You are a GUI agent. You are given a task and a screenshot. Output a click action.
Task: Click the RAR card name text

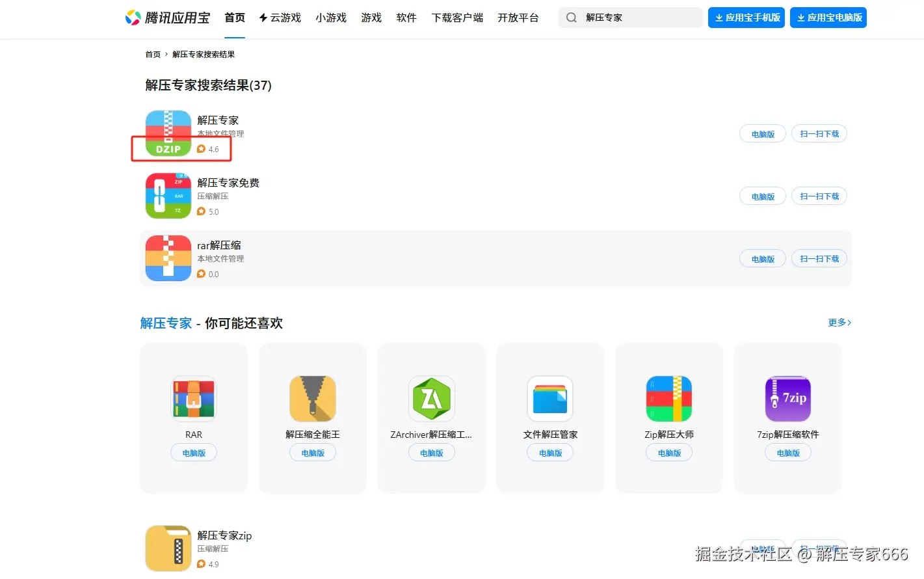pos(194,435)
